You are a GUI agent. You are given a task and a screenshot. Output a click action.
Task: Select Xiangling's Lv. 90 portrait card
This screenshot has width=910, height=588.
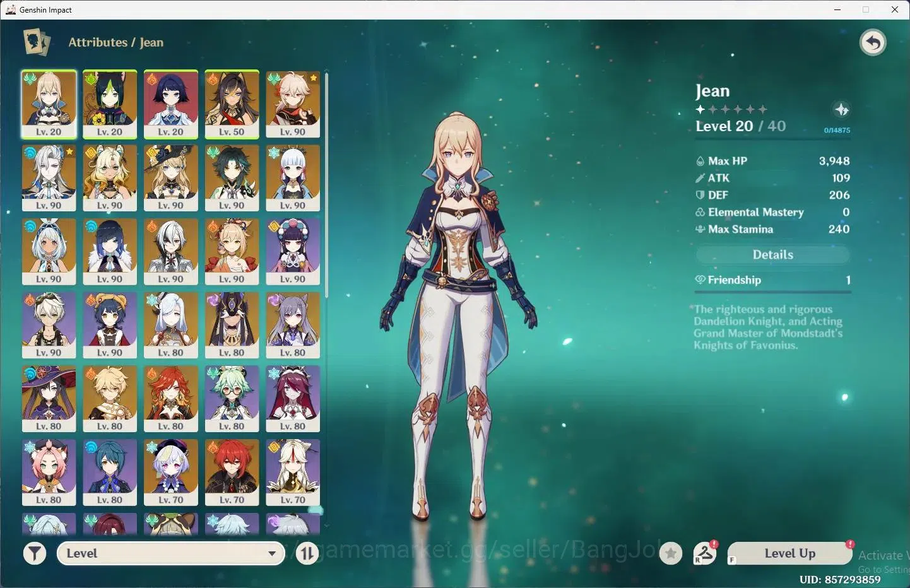110,326
